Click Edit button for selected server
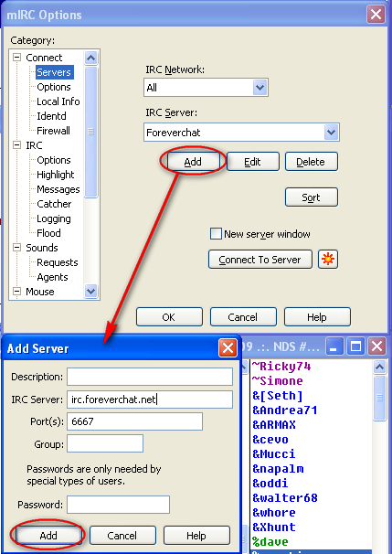The width and height of the screenshot is (392, 554). [x=252, y=162]
